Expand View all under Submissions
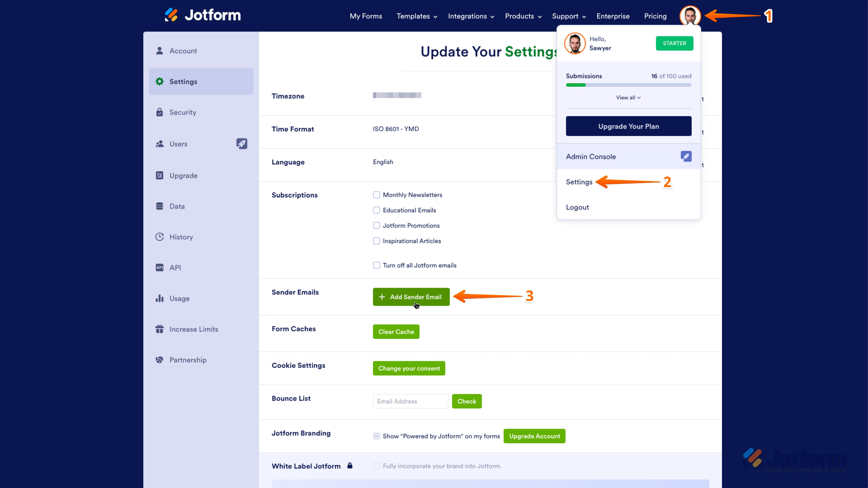Image resolution: width=868 pixels, height=488 pixels. pyautogui.click(x=628, y=98)
